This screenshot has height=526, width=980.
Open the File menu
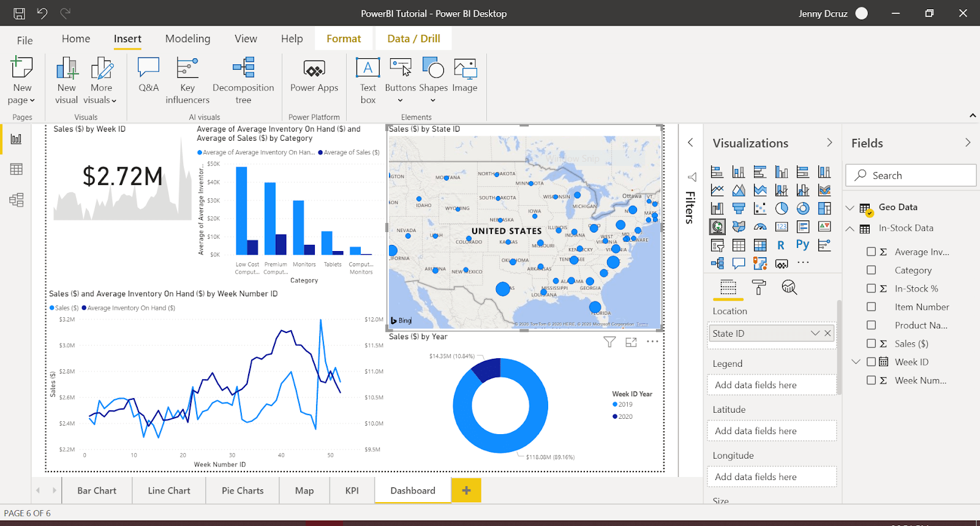[x=25, y=40]
